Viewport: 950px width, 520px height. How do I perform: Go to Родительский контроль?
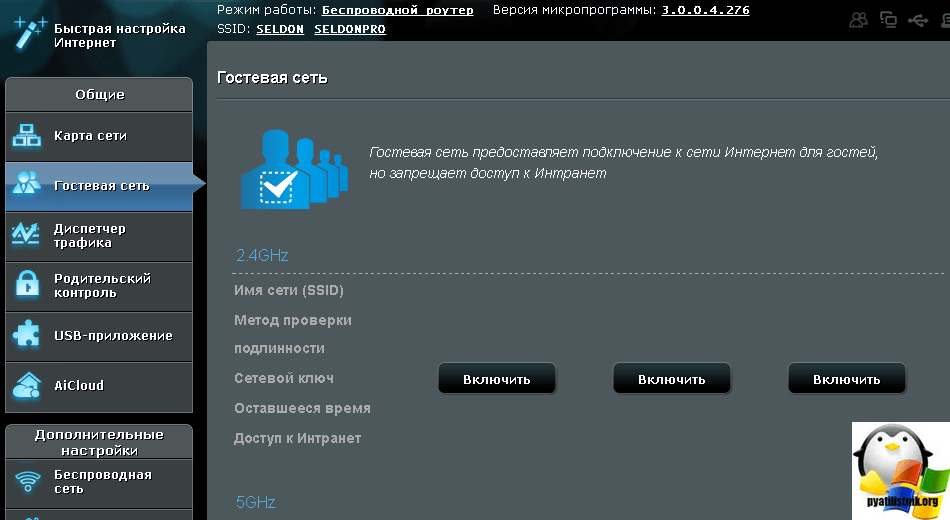click(x=99, y=286)
